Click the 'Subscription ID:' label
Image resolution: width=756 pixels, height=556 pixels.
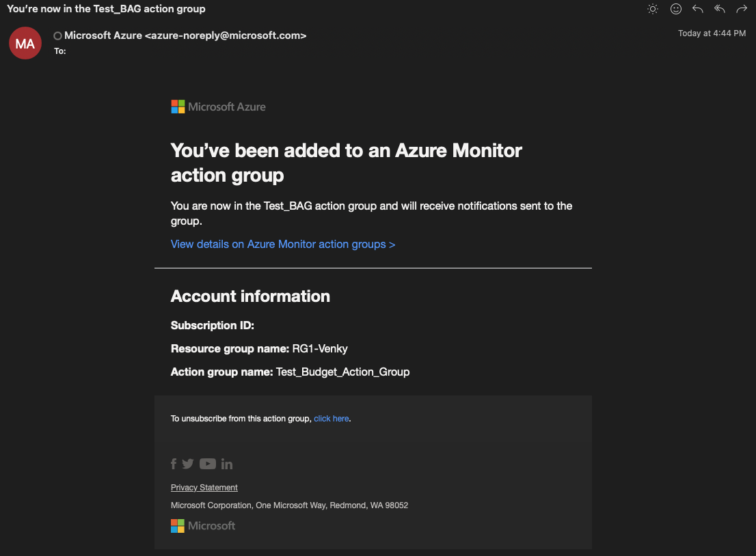click(212, 325)
